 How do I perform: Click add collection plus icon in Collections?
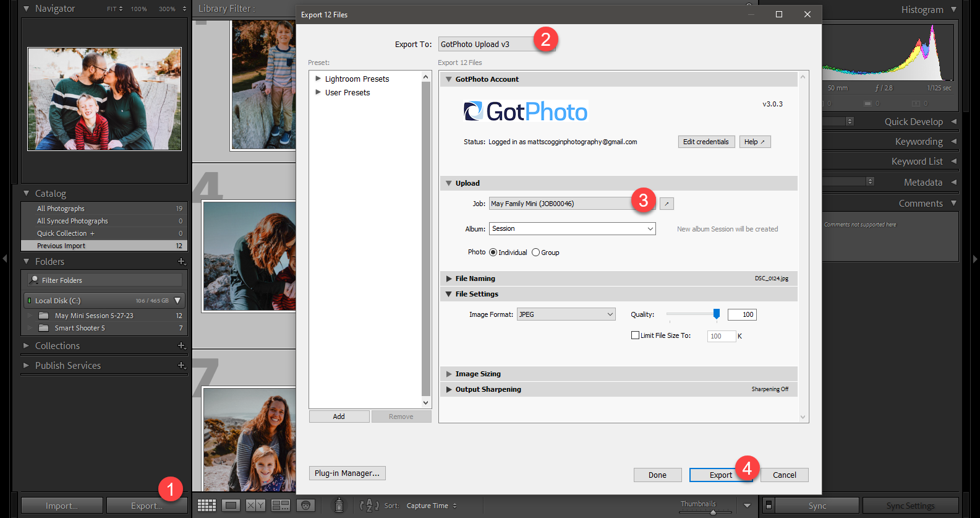coord(182,346)
